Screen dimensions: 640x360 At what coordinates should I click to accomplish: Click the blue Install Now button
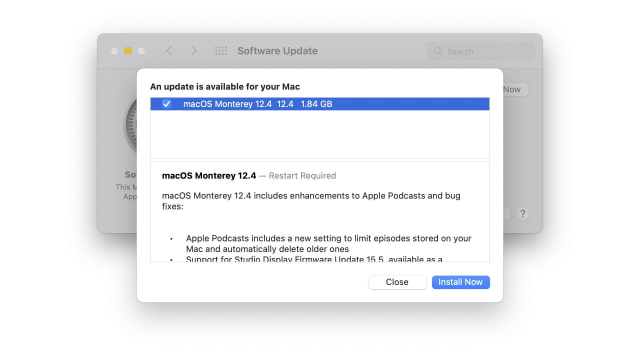460,282
